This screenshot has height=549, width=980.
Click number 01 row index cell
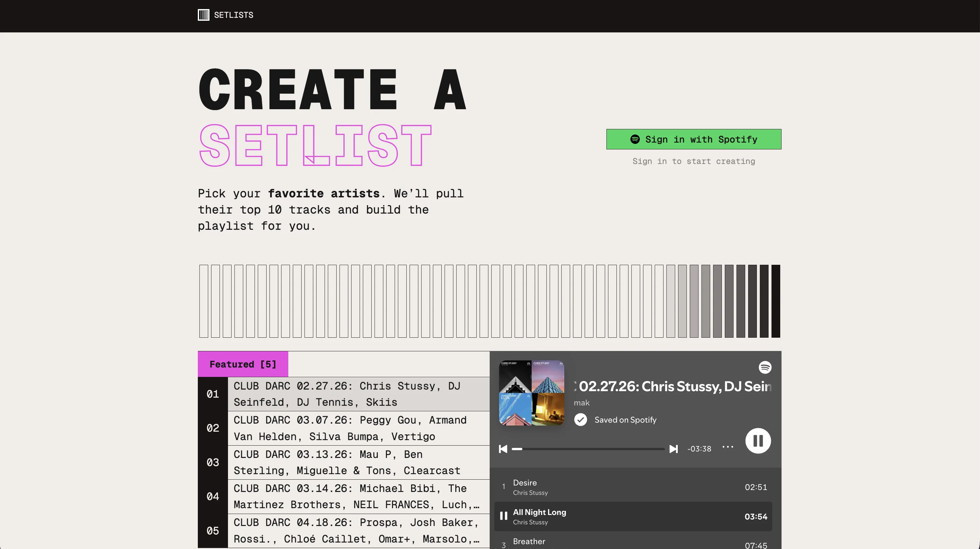(x=213, y=394)
